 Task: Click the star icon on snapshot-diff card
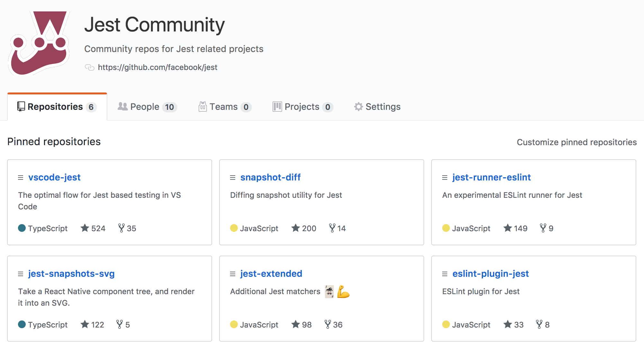[x=295, y=228]
